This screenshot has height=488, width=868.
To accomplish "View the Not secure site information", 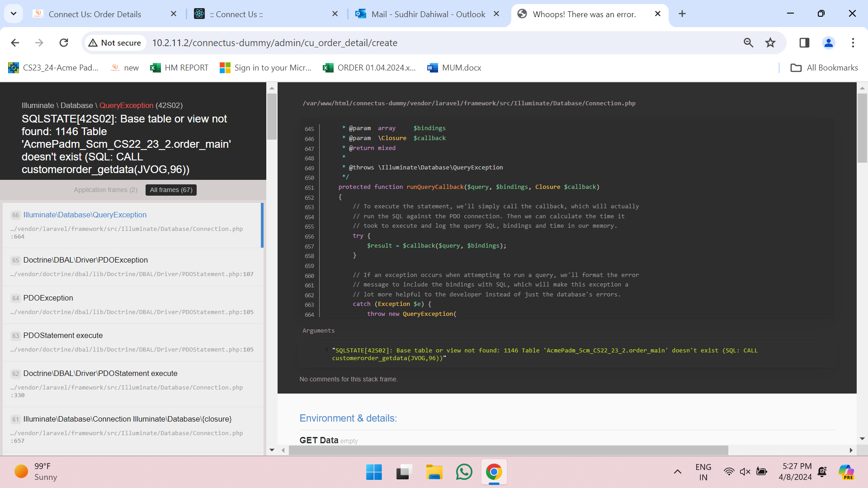I will coord(115,42).
